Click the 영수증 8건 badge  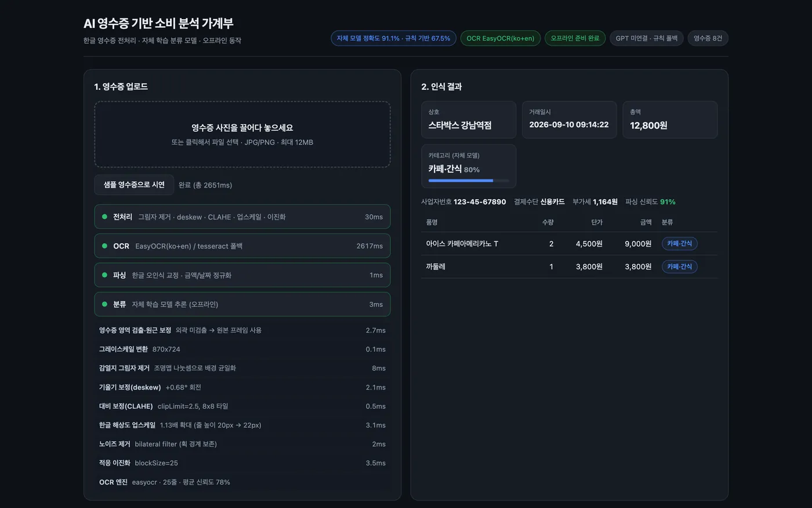pyautogui.click(x=708, y=38)
